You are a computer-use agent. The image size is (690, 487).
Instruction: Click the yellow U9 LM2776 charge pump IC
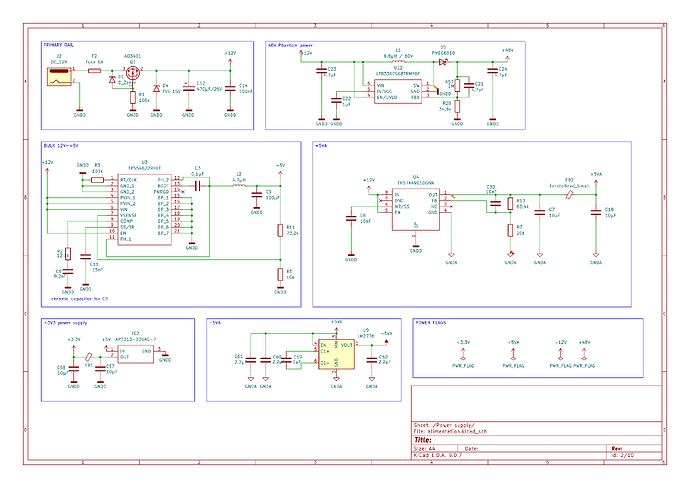point(336,354)
